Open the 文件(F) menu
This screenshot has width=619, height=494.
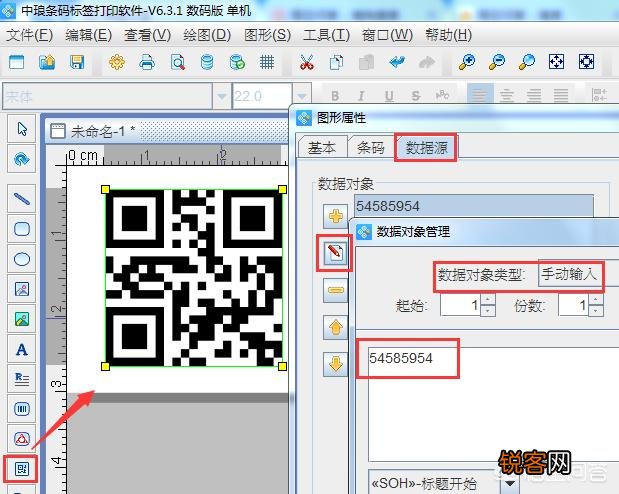30,35
